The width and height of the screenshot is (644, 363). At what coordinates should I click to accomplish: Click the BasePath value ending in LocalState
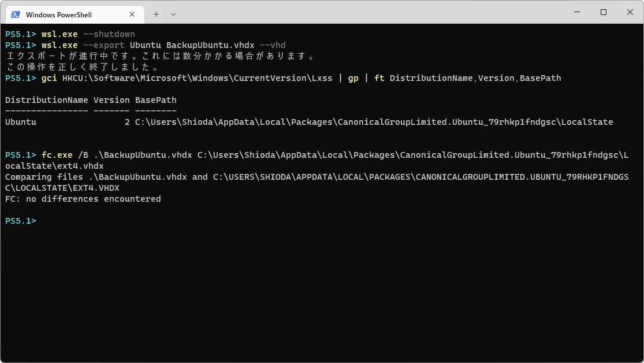click(374, 122)
